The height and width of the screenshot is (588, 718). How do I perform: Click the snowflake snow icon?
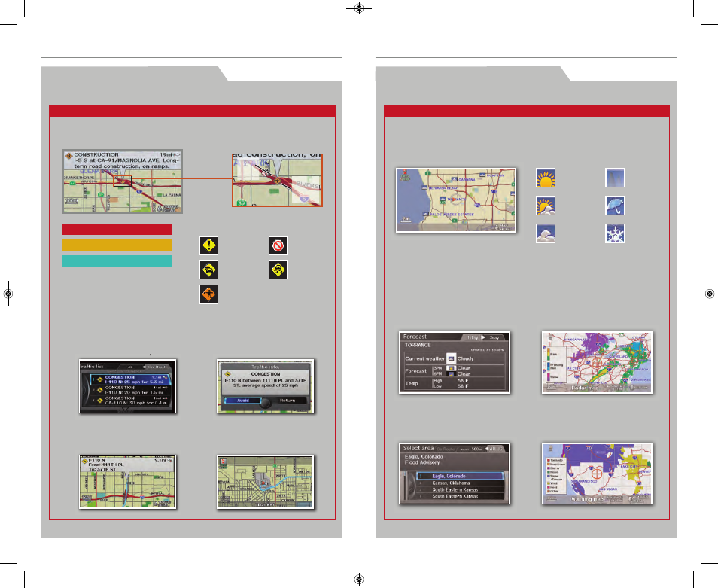pyautogui.click(x=615, y=233)
